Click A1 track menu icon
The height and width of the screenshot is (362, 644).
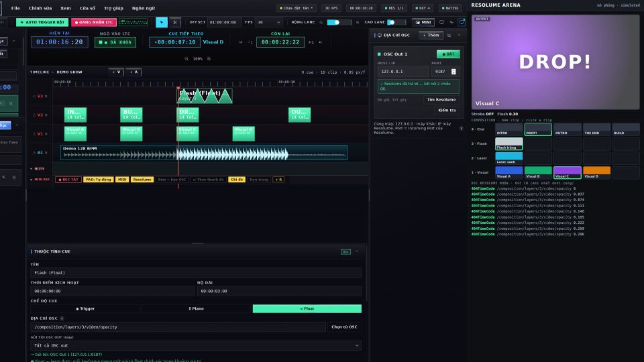pyautogui.click(x=46, y=153)
